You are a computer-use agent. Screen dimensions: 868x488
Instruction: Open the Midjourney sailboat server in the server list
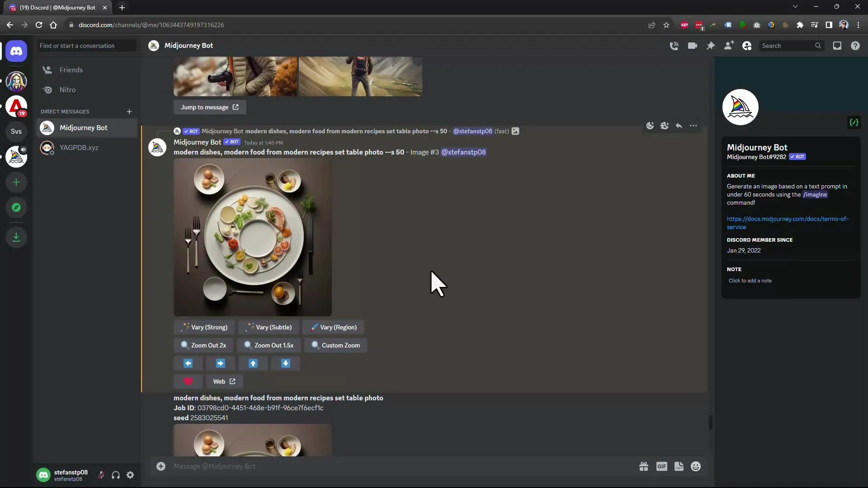(16, 156)
